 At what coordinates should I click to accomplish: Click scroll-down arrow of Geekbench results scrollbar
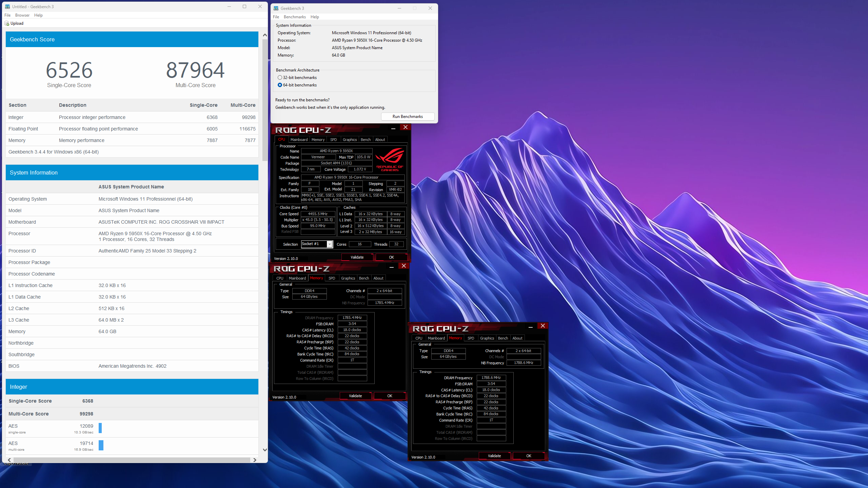click(x=265, y=450)
